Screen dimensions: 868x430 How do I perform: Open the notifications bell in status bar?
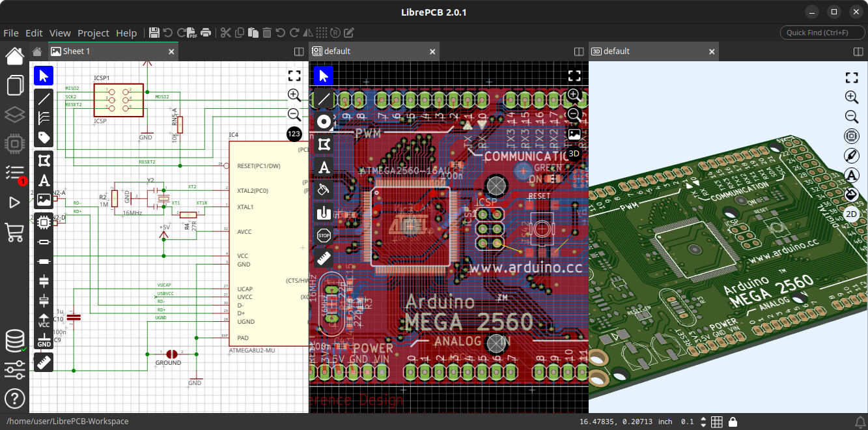(x=860, y=422)
